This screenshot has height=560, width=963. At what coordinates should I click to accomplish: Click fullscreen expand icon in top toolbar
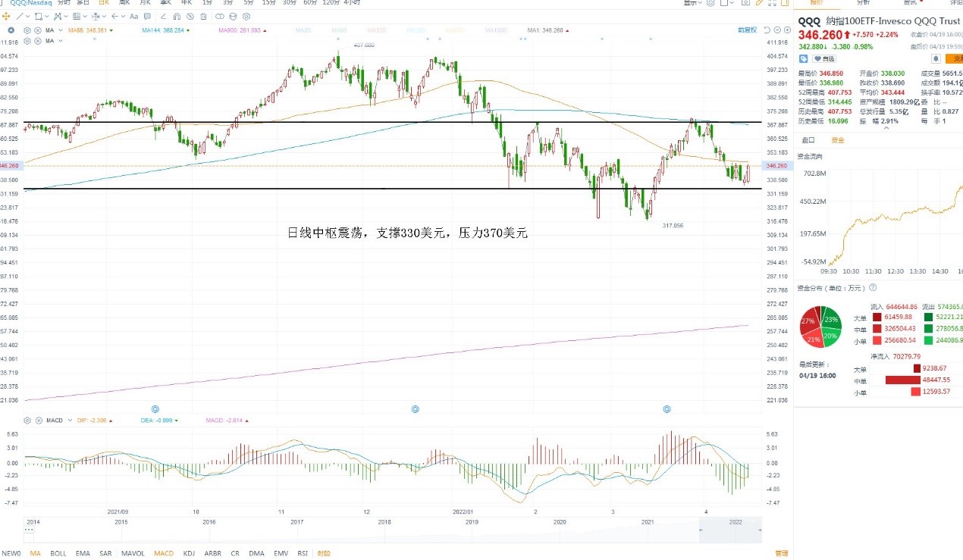click(x=773, y=3)
